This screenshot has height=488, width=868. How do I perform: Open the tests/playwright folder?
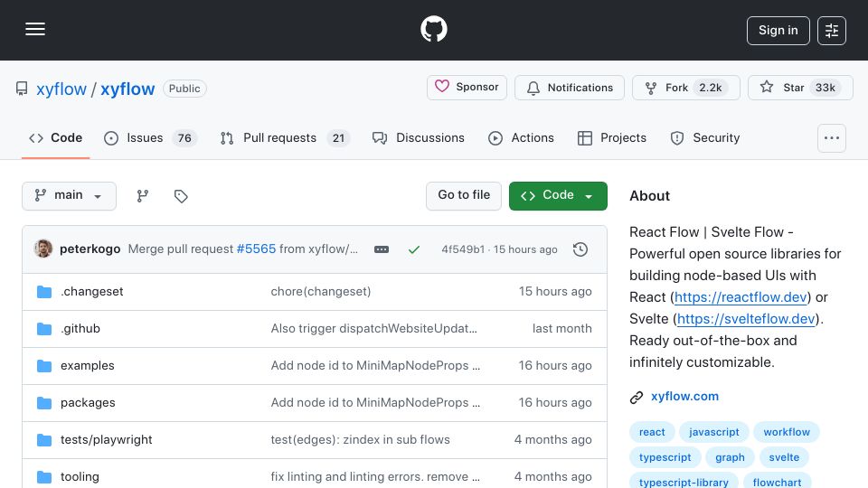point(107,440)
